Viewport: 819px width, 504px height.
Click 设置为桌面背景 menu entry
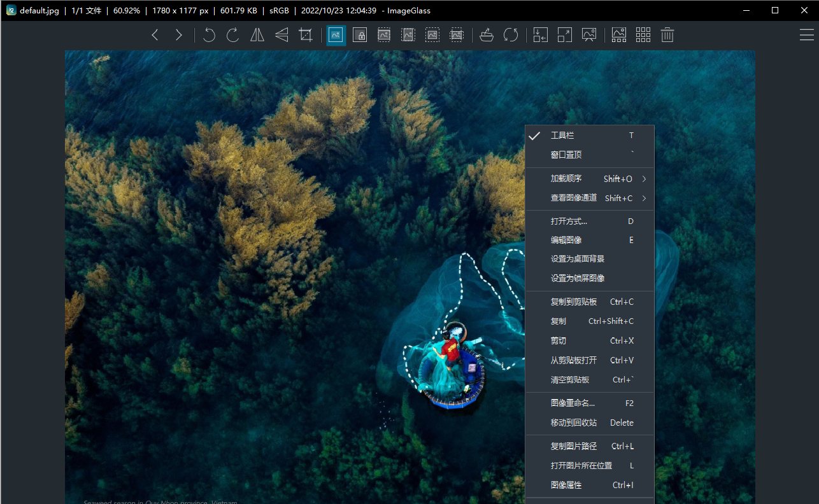tap(590, 259)
